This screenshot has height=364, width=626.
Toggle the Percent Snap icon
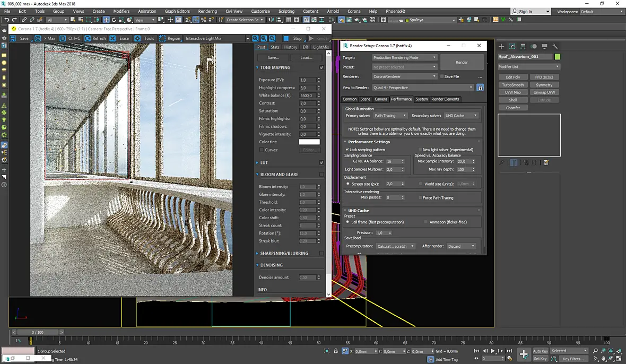(x=204, y=20)
